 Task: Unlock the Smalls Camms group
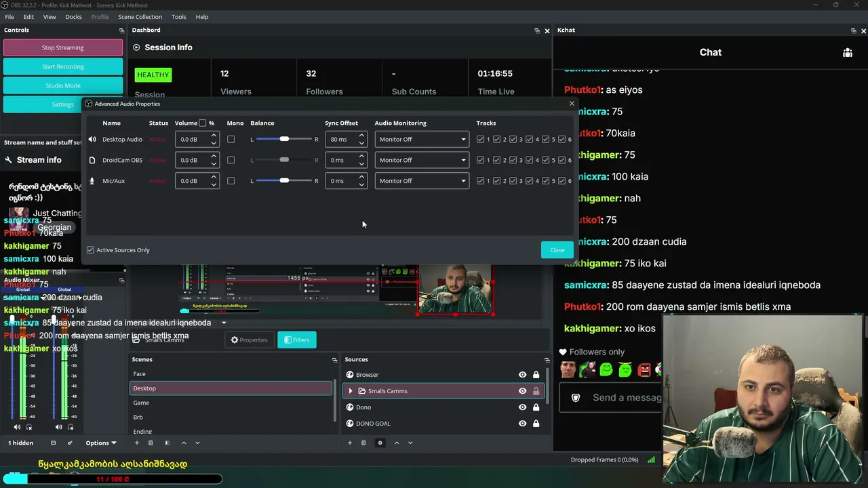tap(536, 391)
